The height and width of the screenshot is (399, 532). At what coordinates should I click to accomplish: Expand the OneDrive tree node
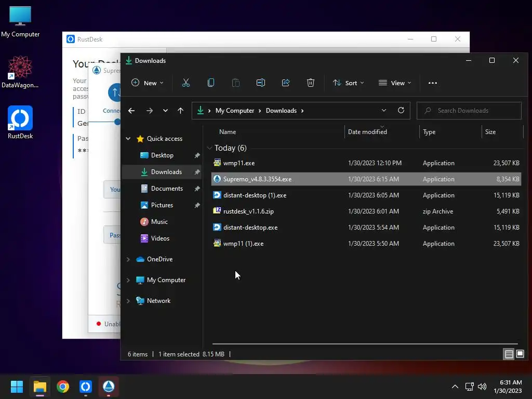128,259
